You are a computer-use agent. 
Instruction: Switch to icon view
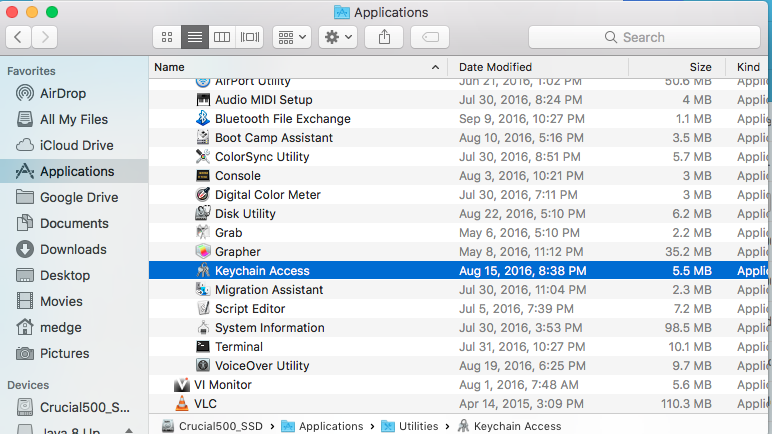coord(167,37)
